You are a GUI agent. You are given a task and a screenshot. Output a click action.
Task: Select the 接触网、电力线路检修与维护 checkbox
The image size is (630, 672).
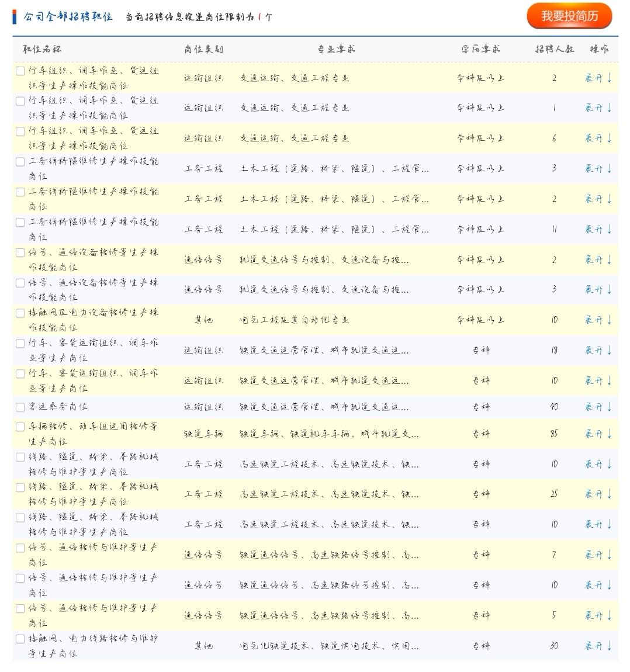[x=20, y=639]
